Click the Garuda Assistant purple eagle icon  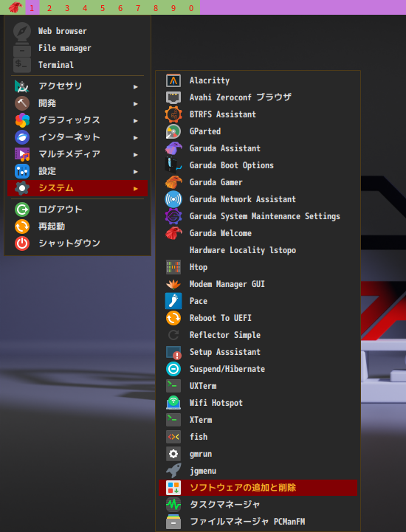[x=173, y=148]
